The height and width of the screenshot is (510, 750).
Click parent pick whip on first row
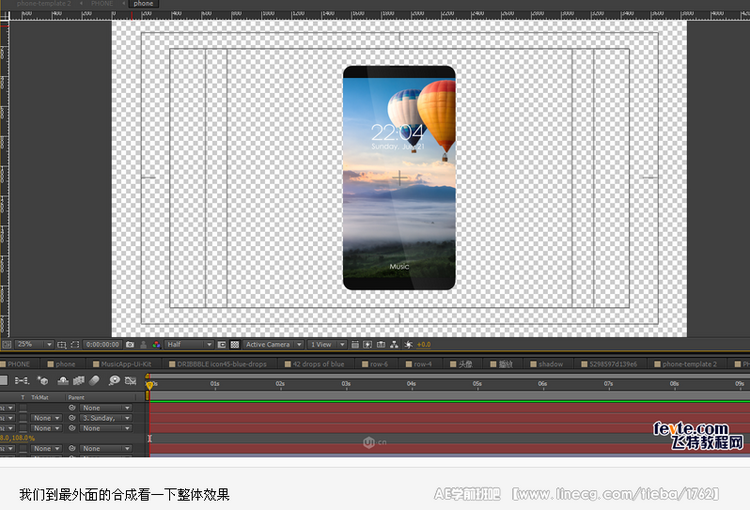[x=72, y=408]
